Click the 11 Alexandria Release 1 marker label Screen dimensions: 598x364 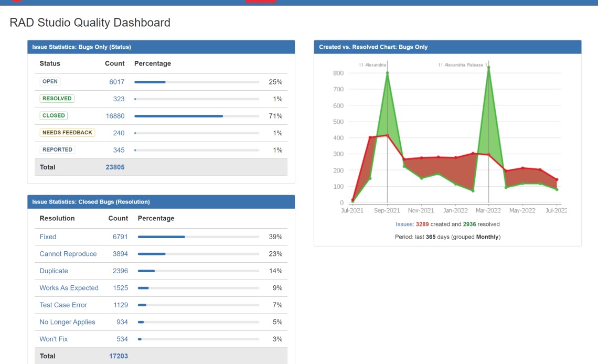(x=462, y=65)
